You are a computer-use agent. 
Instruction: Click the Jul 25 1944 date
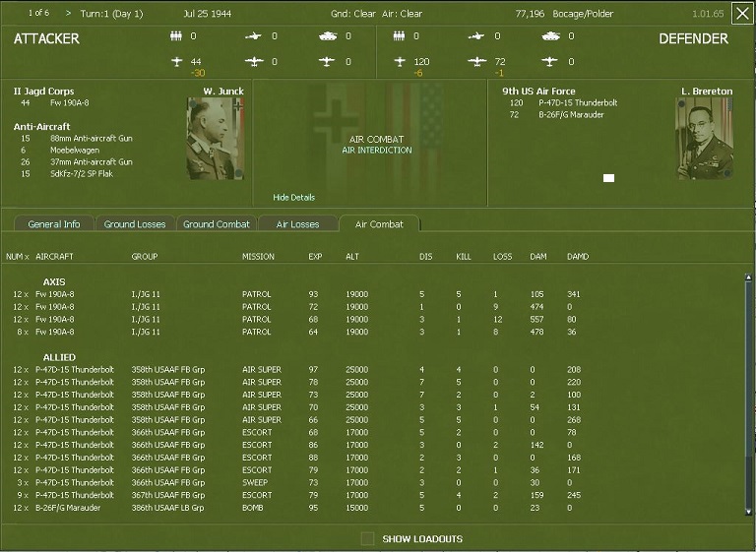pyautogui.click(x=208, y=14)
